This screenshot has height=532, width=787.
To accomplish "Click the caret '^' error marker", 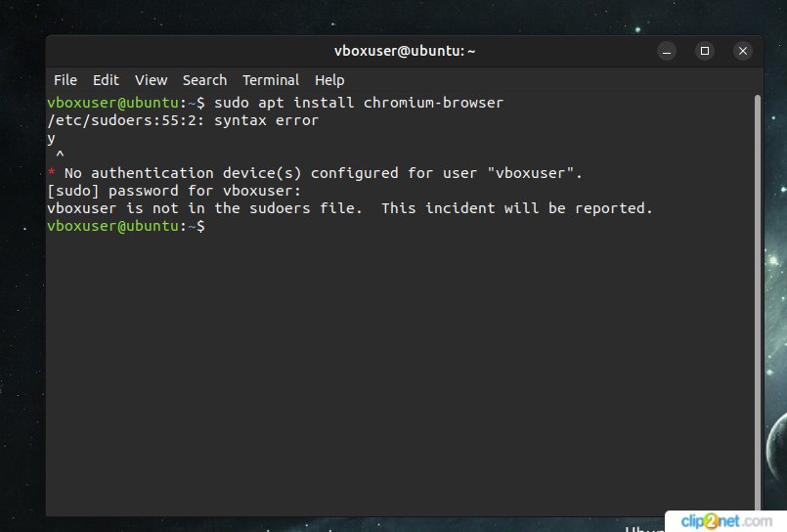I will 60,155.
